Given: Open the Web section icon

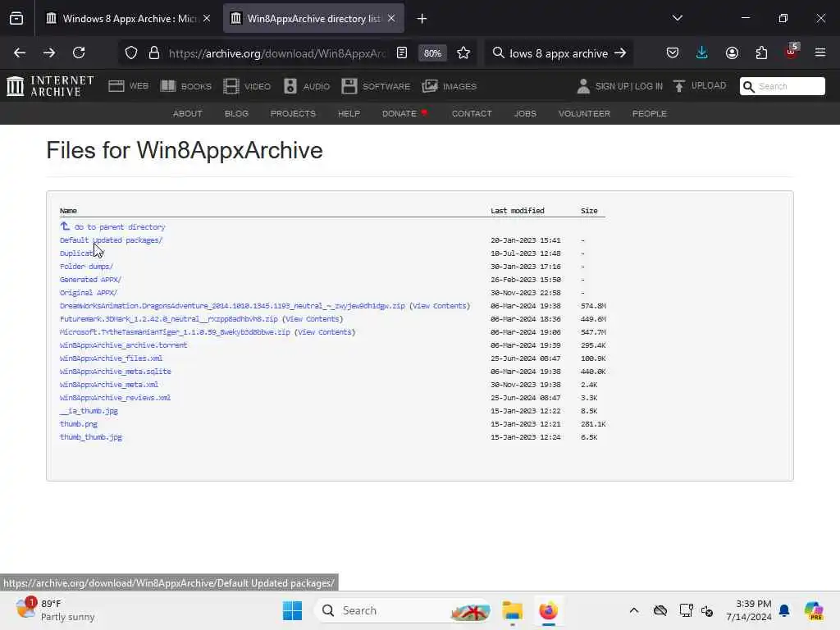Looking at the screenshot, I should pyautogui.click(x=116, y=86).
